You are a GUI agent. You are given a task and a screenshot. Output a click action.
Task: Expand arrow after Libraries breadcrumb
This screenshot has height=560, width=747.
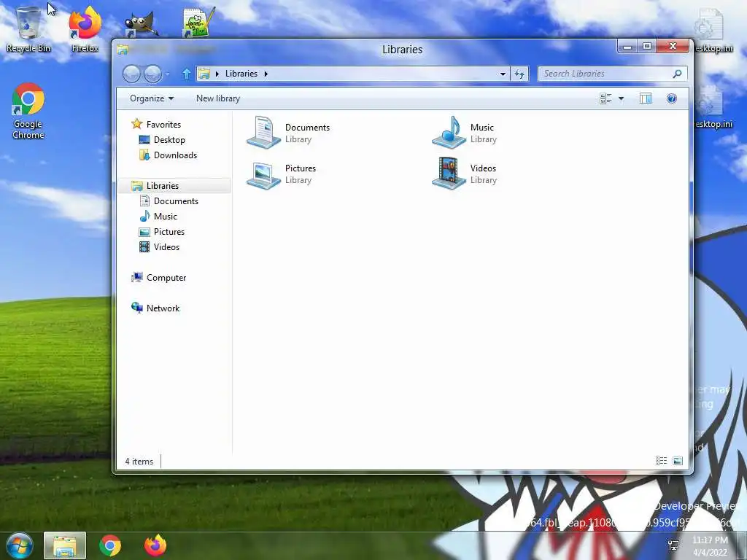pos(266,74)
